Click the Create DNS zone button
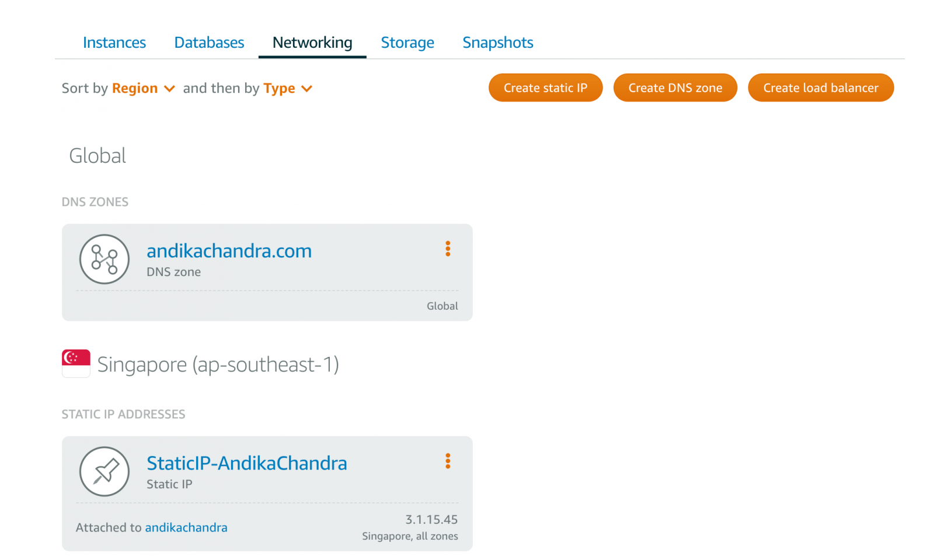The height and width of the screenshot is (560, 934). pos(675,87)
